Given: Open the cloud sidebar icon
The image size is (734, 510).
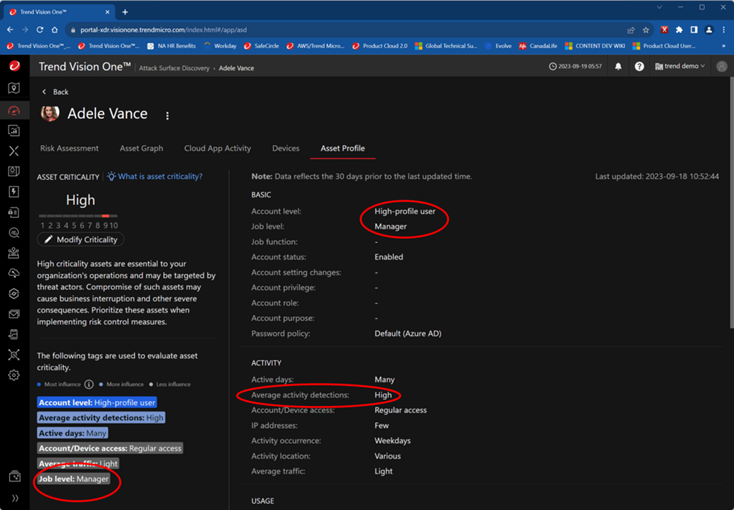Looking at the screenshot, I should (14, 273).
